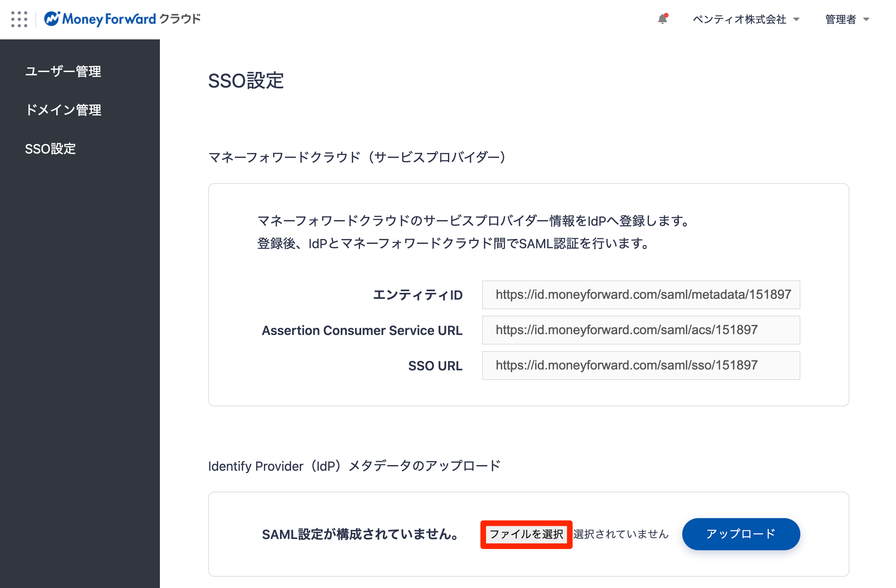The width and height of the screenshot is (896, 588).
Task: Click the SAML設定が構成されていません。 message
Action: (x=360, y=535)
